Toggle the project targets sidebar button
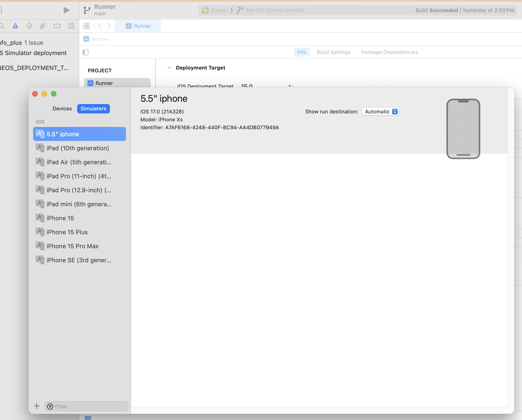Viewport: 522px width, 420px height. pos(85,52)
